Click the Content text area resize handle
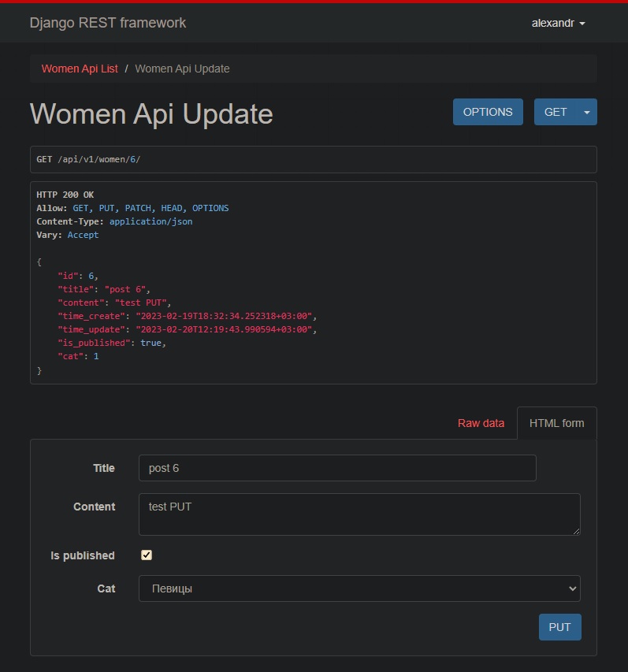The image size is (628, 672). click(x=576, y=532)
